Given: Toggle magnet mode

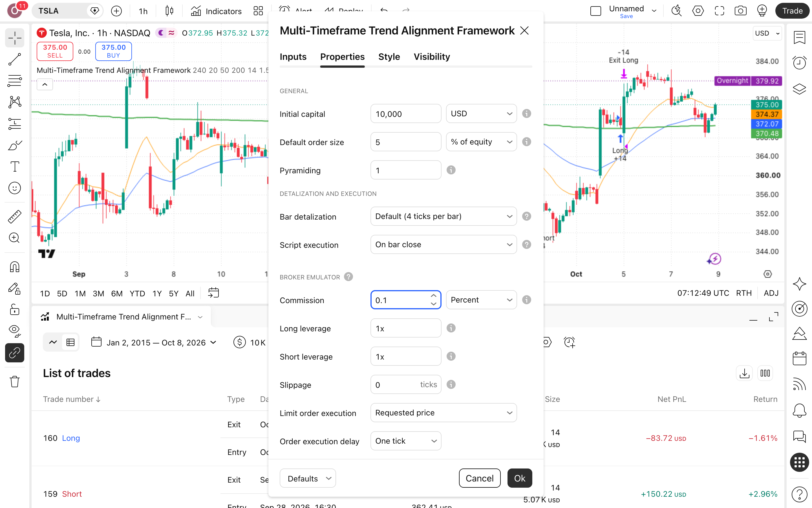Looking at the screenshot, I should pyautogui.click(x=14, y=267).
